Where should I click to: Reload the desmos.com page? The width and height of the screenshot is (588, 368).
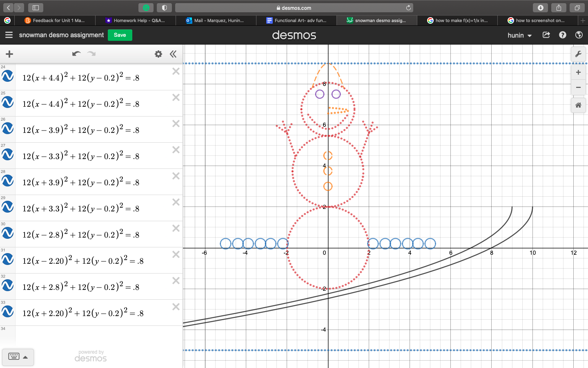coord(408,8)
